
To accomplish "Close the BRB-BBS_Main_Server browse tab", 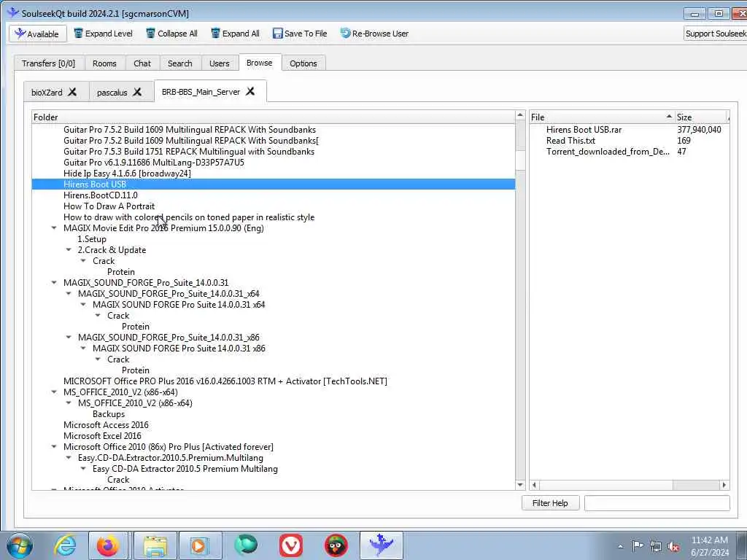I will tap(250, 91).
